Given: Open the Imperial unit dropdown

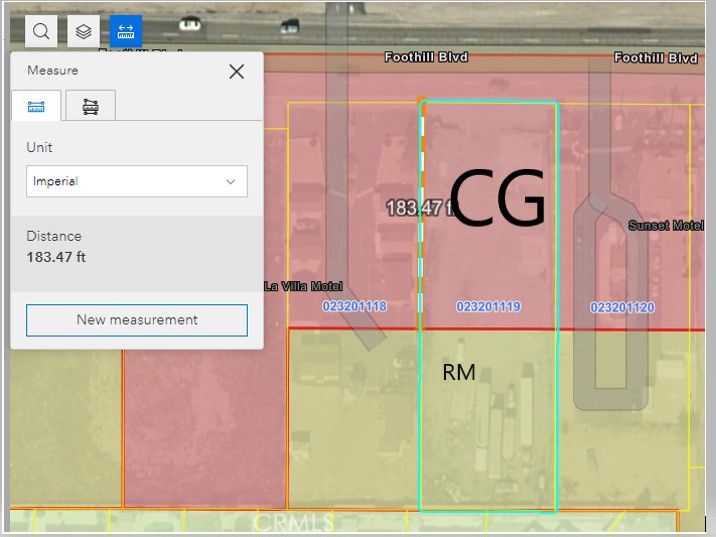Looking at the screenshot, I should coord(137,181).
